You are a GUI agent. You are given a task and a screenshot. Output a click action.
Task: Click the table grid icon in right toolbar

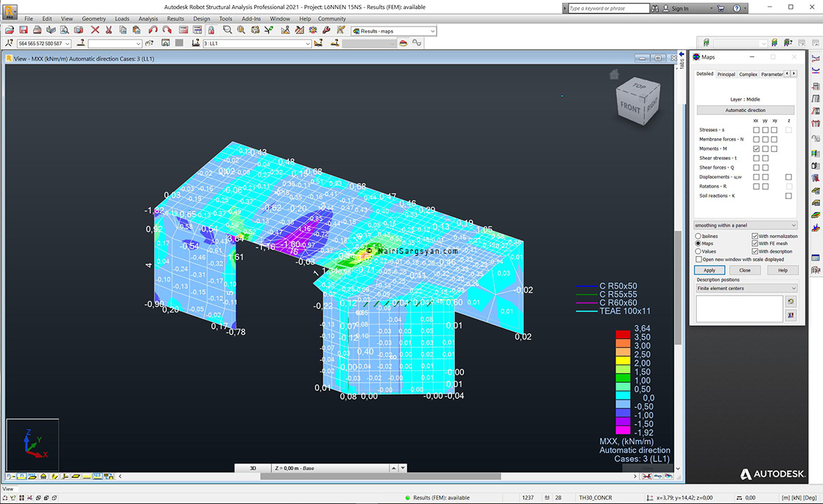click(815, 258)
